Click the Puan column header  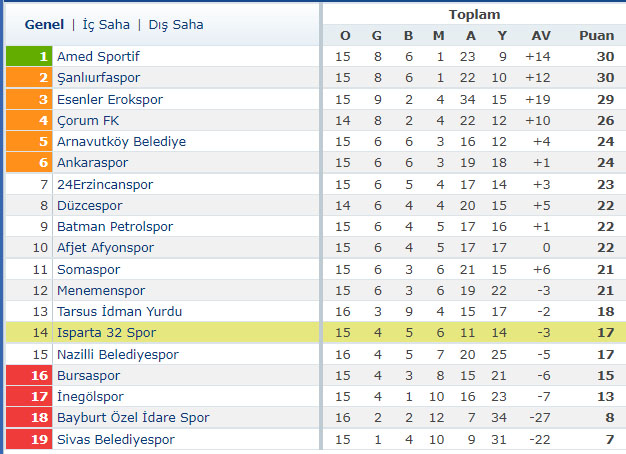596,36
